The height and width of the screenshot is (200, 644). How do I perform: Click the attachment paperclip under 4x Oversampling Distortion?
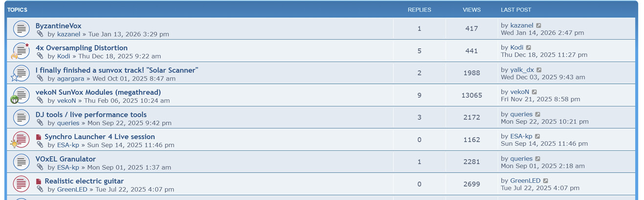point(40,56)
